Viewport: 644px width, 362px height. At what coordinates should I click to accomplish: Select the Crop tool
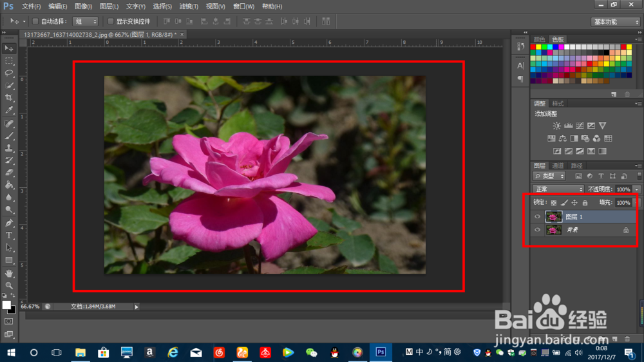pos(9,98)
